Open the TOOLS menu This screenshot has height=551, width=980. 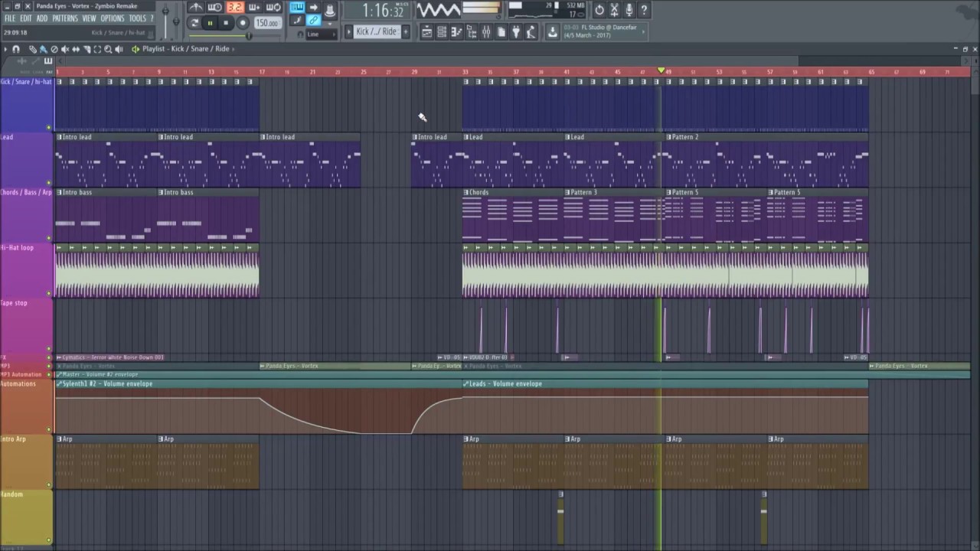pyautogui.click(x=137, y=18)
